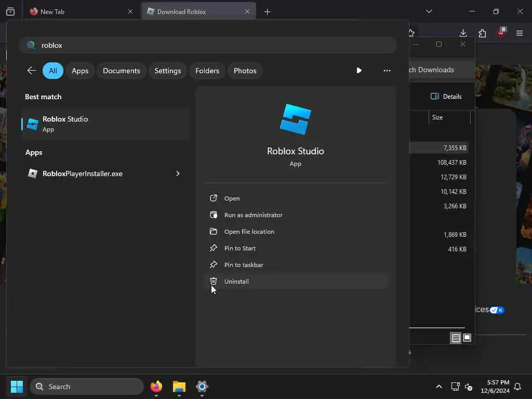Viewport: 532px width, 399px height.
Task: Click the large Roblox Studio logo
Action: tap(296, 119)
